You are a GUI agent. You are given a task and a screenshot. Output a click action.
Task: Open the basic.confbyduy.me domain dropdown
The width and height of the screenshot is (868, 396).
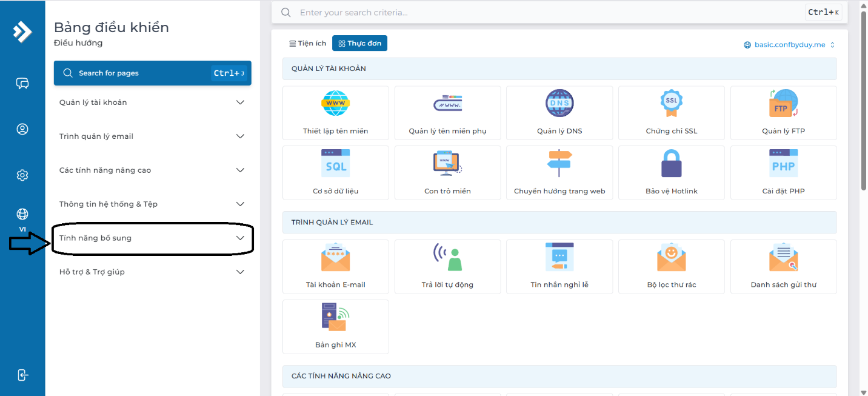[789, 45]
